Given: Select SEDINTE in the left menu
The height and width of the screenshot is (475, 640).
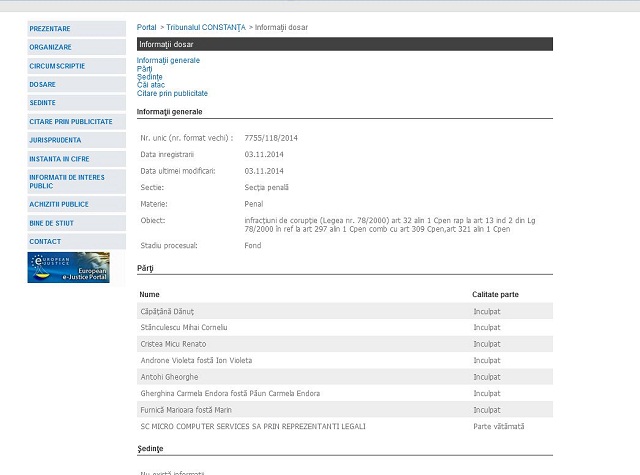Looking at the screenshot, I should coord(43,102).
